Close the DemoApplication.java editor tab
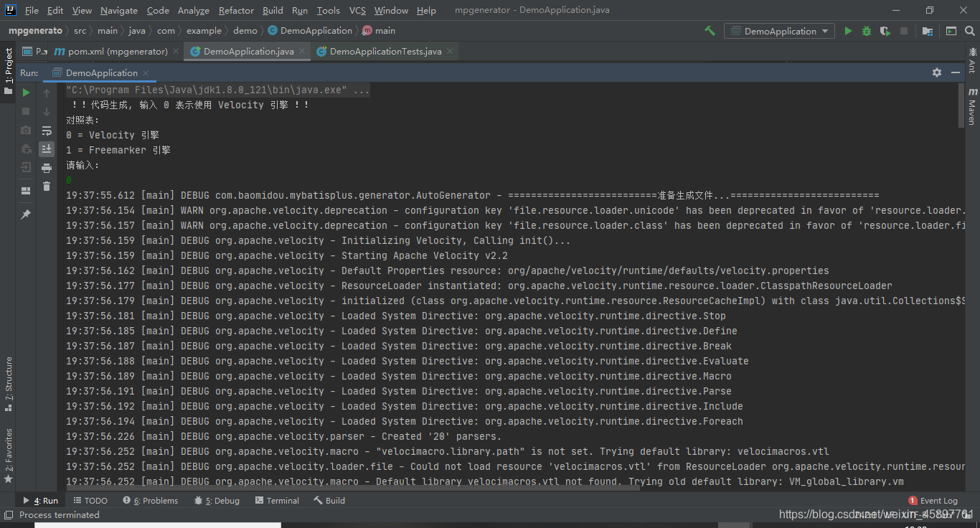The image size is (980, 528). click(x=301, y=52)
